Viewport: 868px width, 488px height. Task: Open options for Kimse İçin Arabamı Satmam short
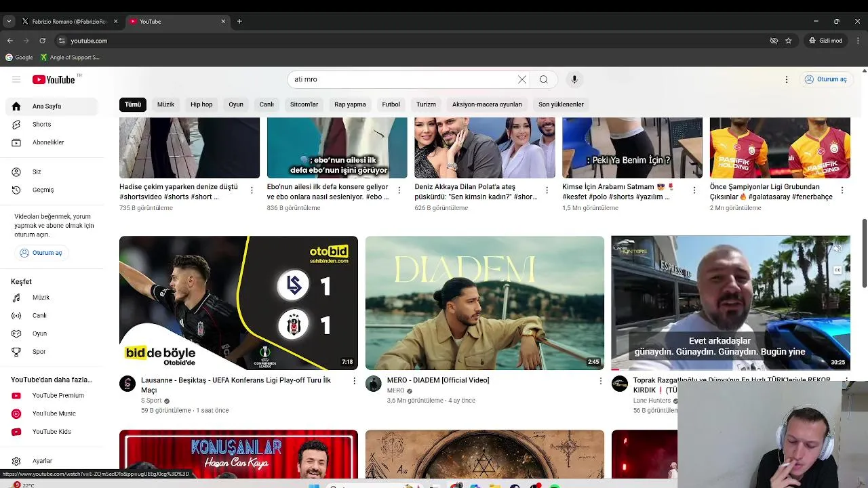(694, 190)
